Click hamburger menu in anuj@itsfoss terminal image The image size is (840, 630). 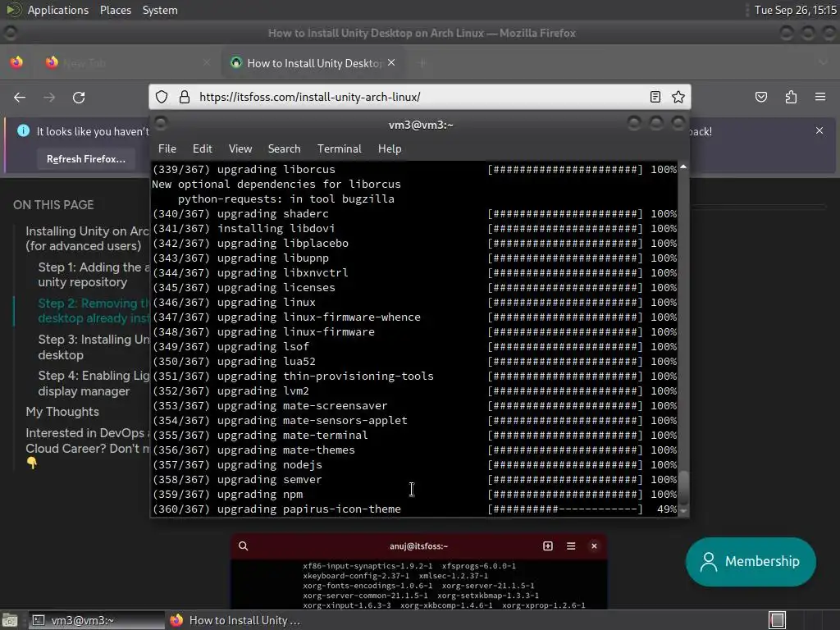click(571, 546)
